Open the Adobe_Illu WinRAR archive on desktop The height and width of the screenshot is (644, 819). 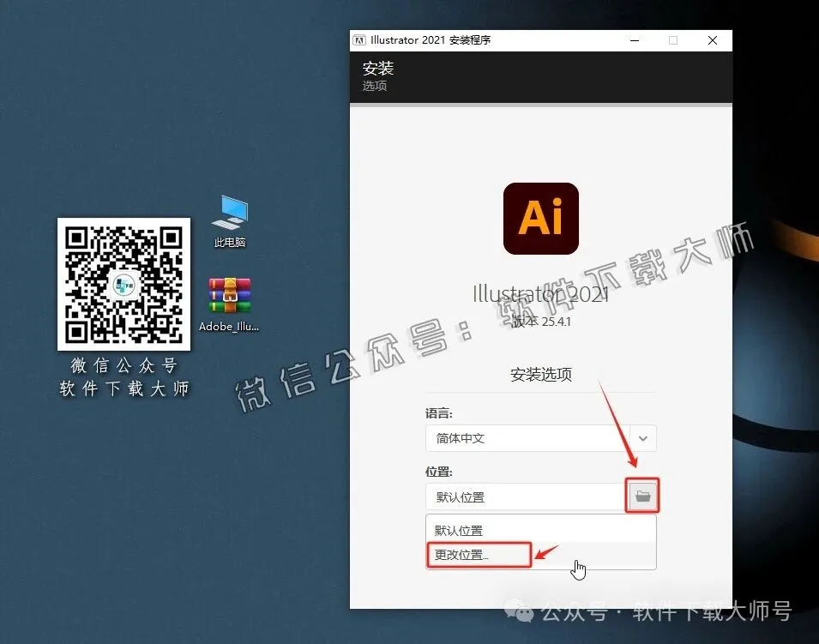[x=229, y=298]
